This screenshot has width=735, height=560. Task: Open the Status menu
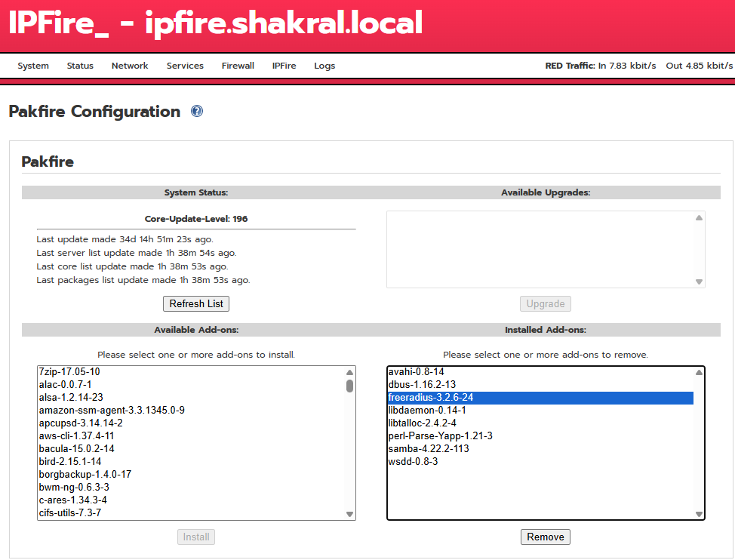click(80, 66)
